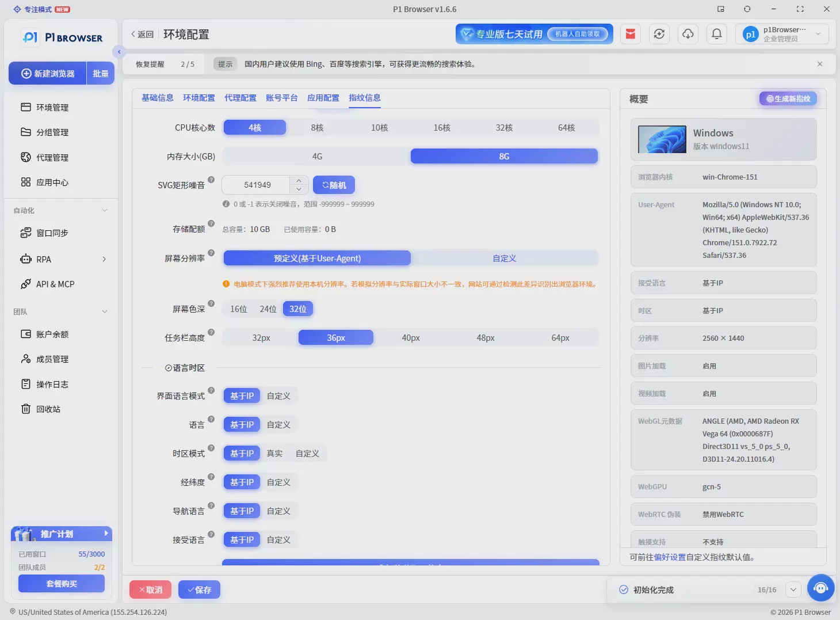Screen dimensions: 840x620
Task: Open the cloud download icon
Action: click(x=688, y=34)
